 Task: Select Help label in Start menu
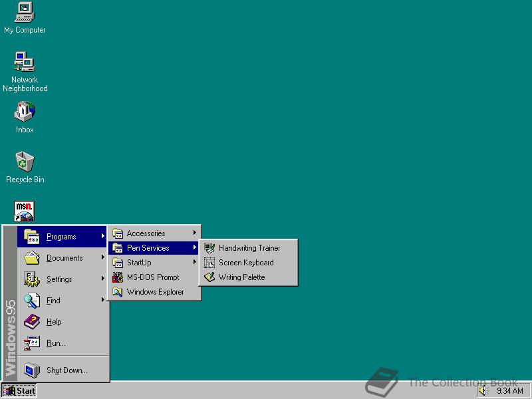pos(54,322)
